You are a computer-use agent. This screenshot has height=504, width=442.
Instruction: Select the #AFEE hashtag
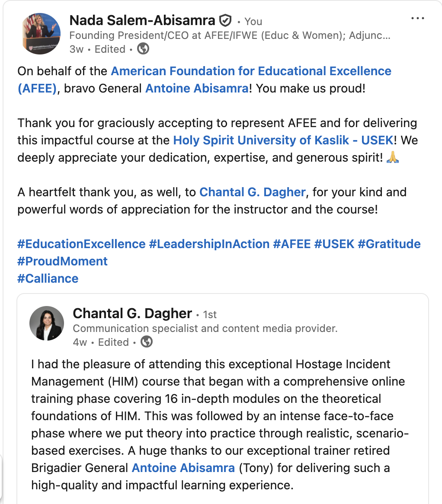292,244
